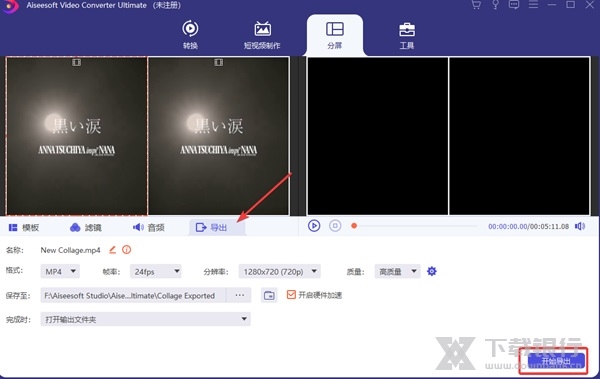The width and height of the screenshot is (600, 379).
Task: Edit the file name with pencil icon
Action: point(112,250)
